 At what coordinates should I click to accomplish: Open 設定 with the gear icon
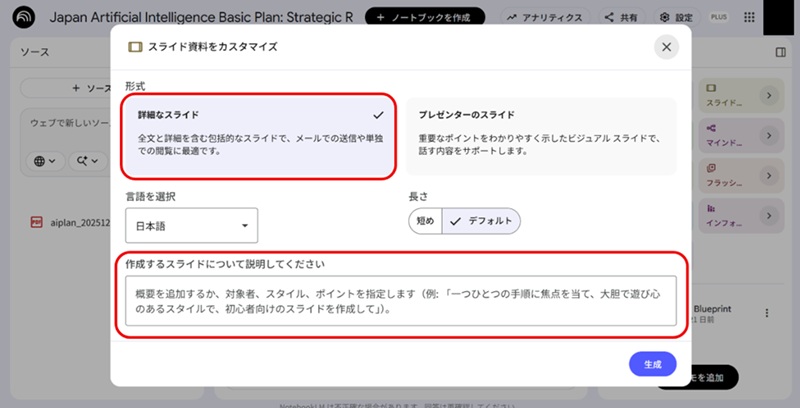pos(677,17)
